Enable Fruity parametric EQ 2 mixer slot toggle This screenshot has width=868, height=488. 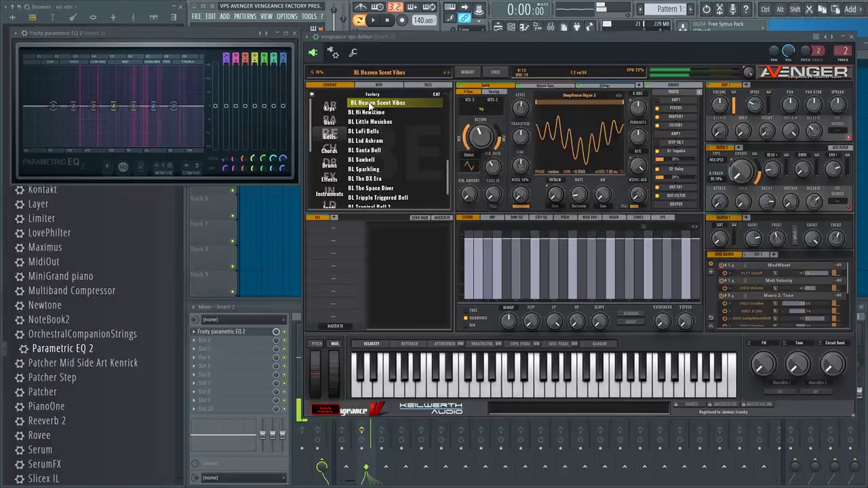click(x=284, y=331)
